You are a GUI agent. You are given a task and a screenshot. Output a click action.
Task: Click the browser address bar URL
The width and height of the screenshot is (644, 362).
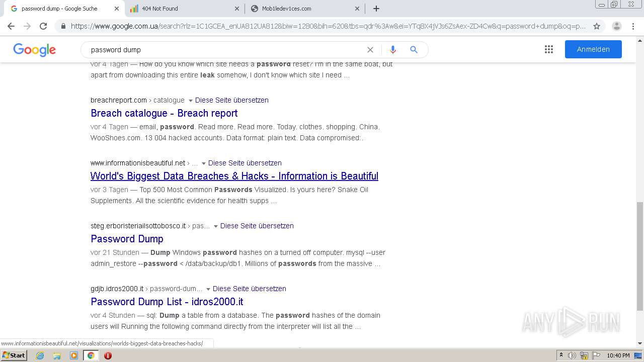[x=328, y=26]
